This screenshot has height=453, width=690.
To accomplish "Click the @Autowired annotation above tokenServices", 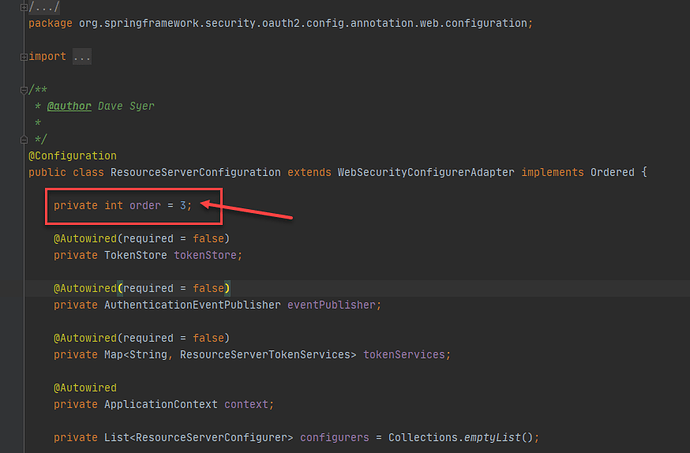I will coord(85,338).
